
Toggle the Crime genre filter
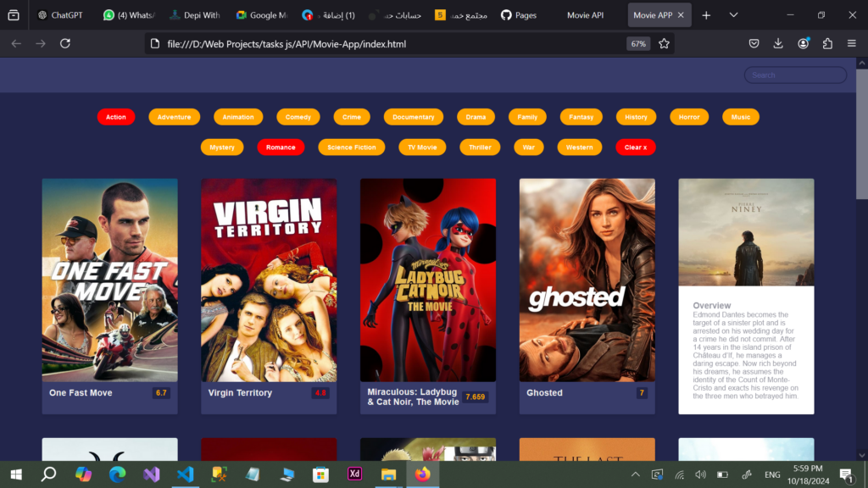[x=352, y=117]
